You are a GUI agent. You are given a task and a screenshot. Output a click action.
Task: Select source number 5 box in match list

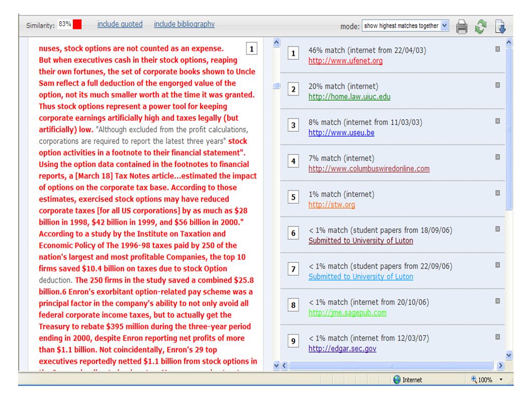[293, 197]
